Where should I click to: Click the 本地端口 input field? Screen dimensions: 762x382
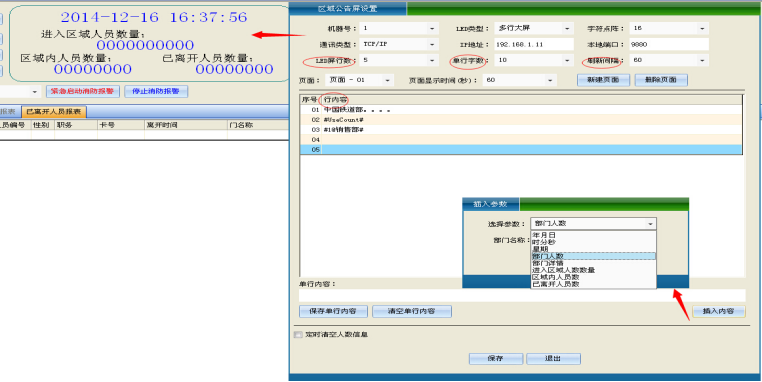pyautogui.click(x=669, y=44)
